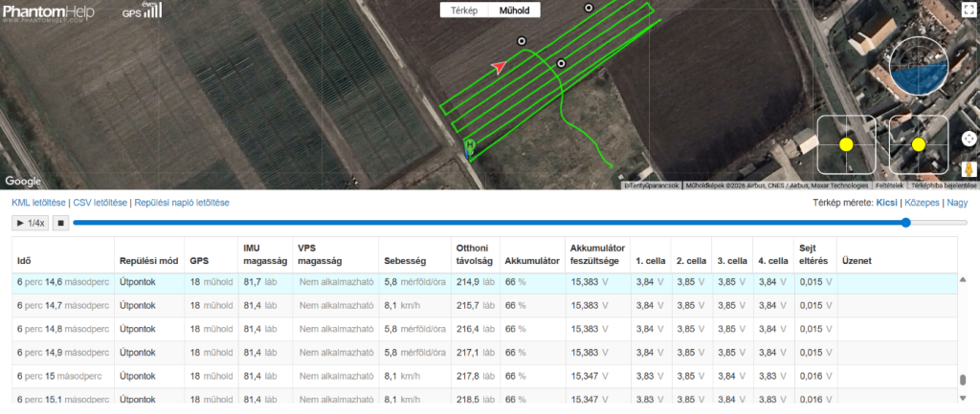Switch map to Térkép view
Viewport: 980px width, 414px height.
pos(464,10)
